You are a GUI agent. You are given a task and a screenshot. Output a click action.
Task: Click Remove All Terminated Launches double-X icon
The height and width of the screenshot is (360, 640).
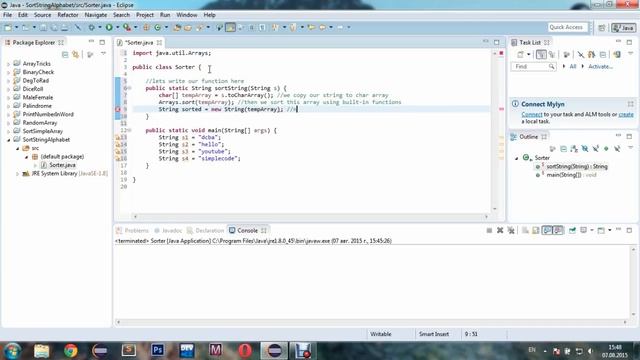click(x=511, y=231)
